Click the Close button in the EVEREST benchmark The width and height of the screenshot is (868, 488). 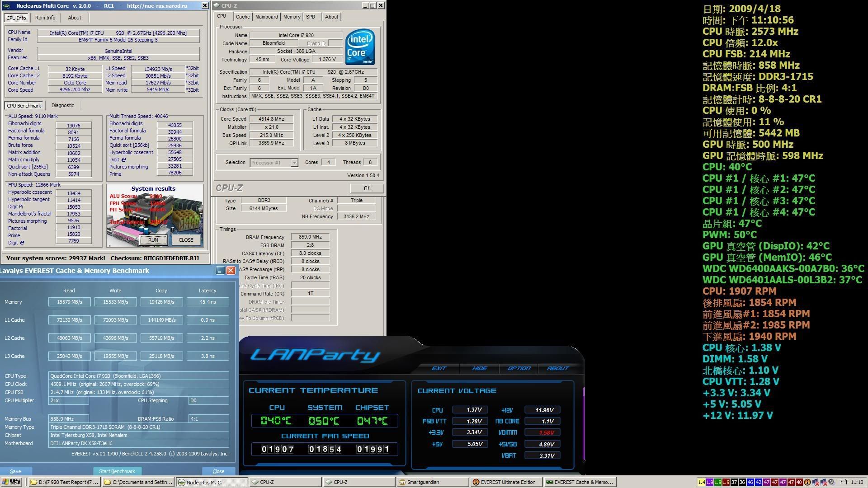point(218,471)
